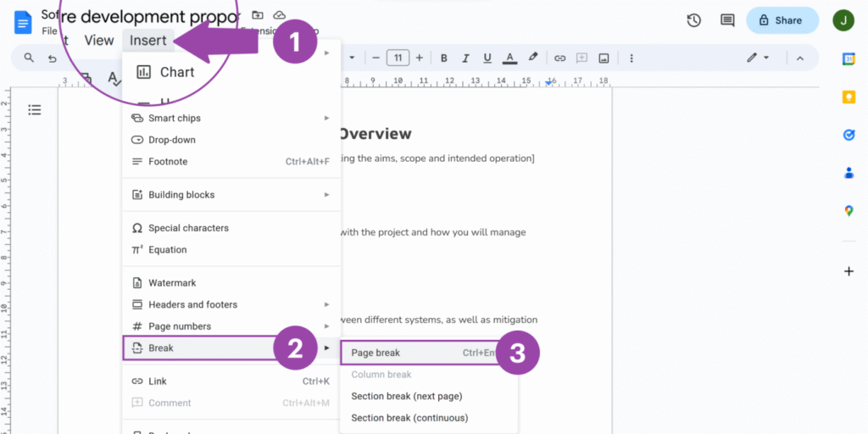This screenshot has height=434, width=868.
Task: Toggle italic formatting
Action: point(465,58)
